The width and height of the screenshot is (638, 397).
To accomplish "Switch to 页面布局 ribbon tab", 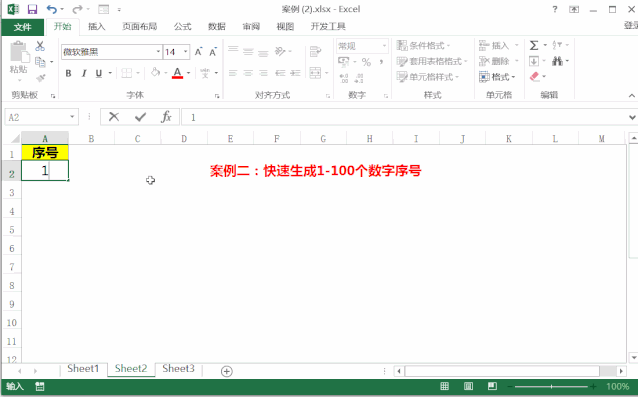I will (140, 26).
